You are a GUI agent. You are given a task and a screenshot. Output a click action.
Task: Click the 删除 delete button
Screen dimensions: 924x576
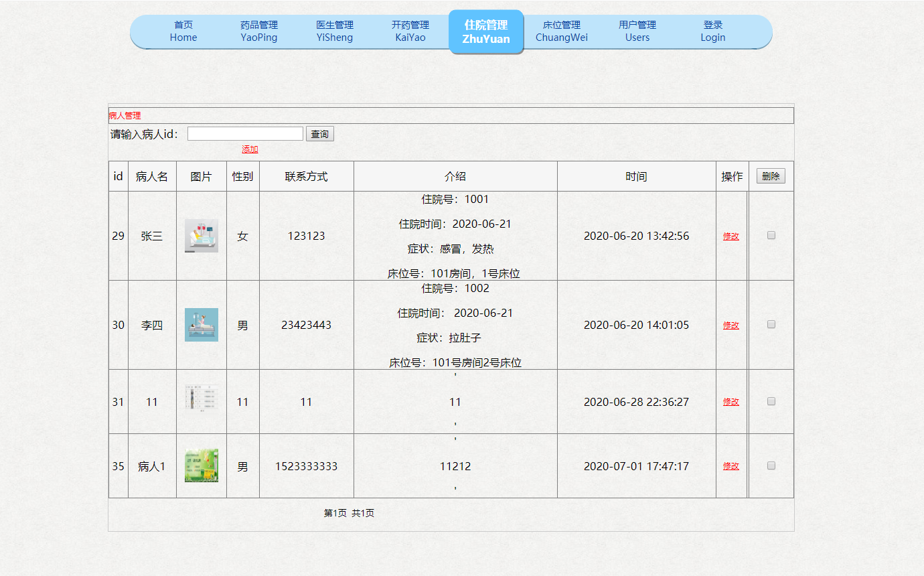pos(770,175)
